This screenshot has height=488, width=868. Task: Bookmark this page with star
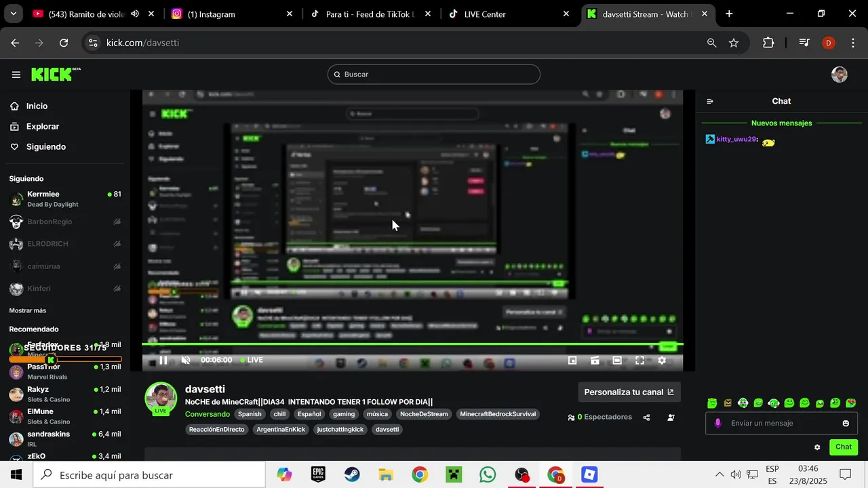[734, 43]
